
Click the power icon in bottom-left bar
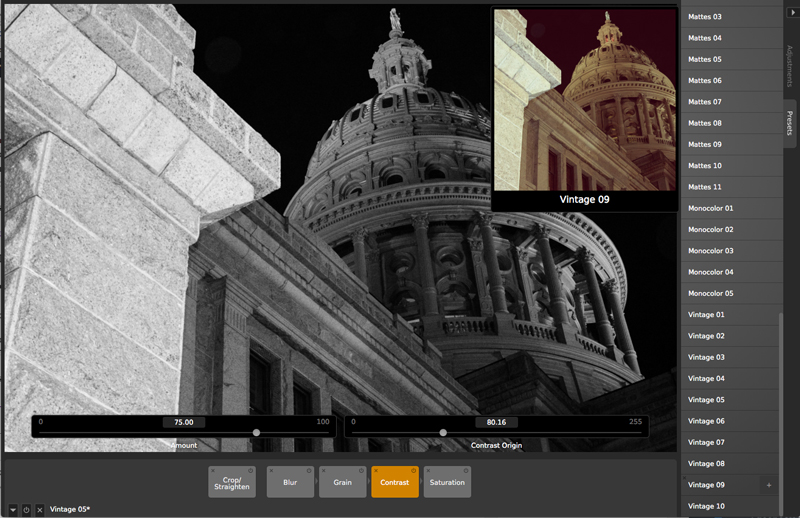[26, 510]
